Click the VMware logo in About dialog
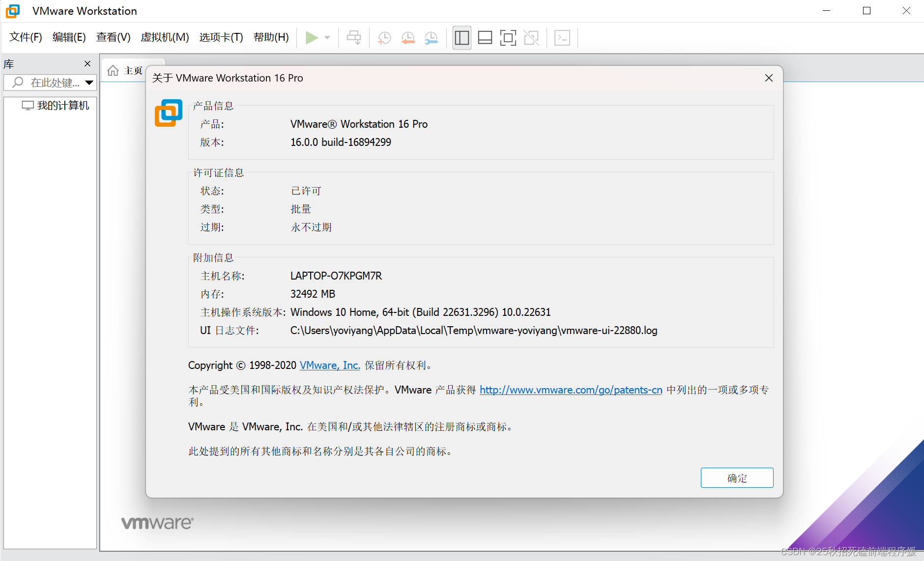Screen dimensions: 924x561 click(x=168, y=113)
